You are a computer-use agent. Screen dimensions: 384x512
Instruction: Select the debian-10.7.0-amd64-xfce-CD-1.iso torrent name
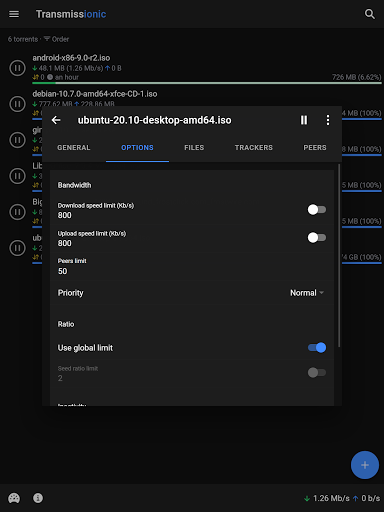pyautogui.click(x=95, y=94)
